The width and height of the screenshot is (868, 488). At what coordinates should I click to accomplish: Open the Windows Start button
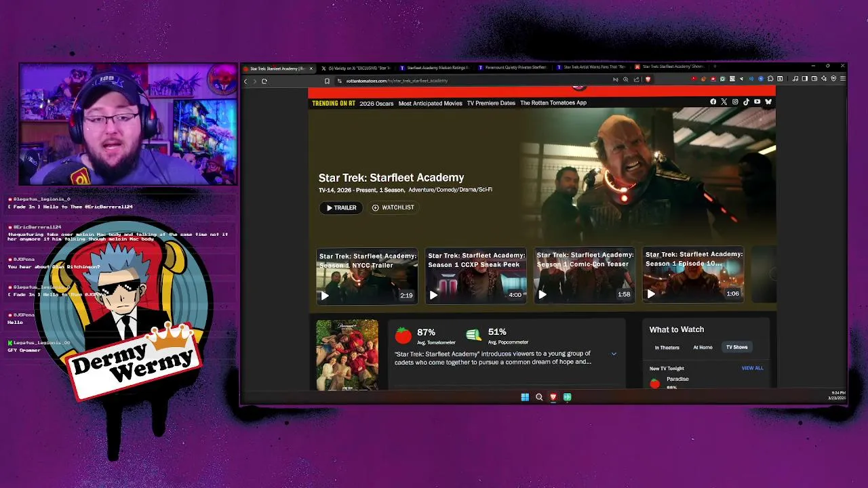tap(525, 397)
